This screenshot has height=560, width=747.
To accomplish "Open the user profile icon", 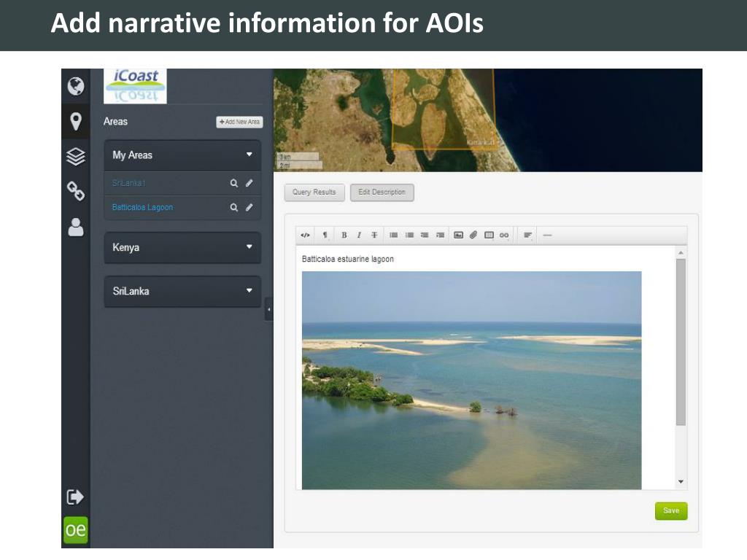I will click(76, 227).
